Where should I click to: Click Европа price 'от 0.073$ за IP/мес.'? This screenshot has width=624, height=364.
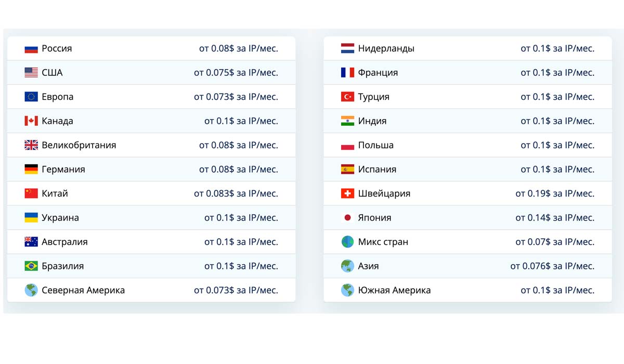[236, 97]
